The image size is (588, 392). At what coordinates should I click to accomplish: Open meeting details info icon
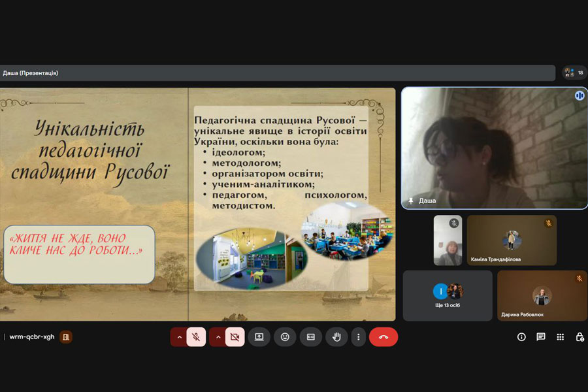click(521, 337)
